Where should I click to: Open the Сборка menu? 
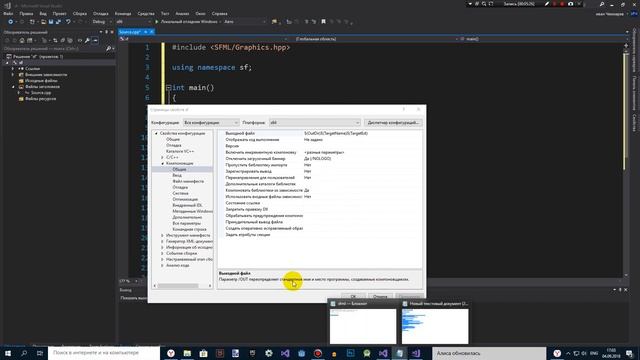pyautogui.click(x=80, y=13)
